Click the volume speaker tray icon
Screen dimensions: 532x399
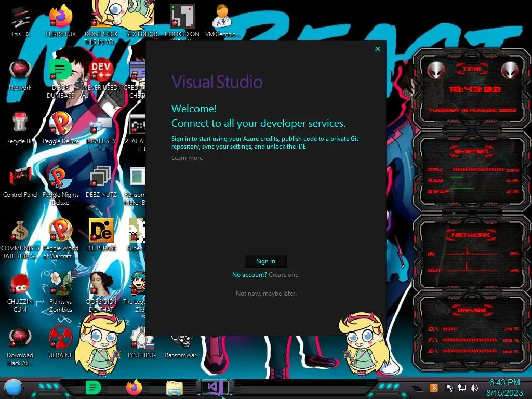[x=474, y=388]
